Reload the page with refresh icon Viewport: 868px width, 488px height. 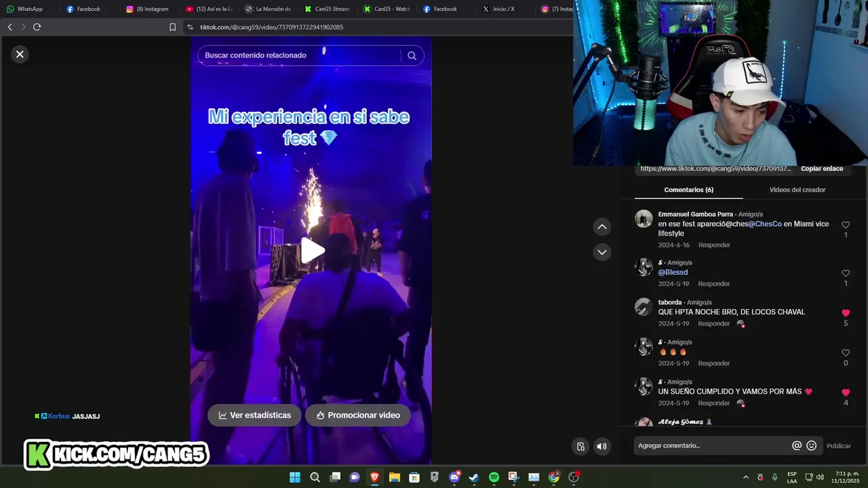[x=37, y=27]
